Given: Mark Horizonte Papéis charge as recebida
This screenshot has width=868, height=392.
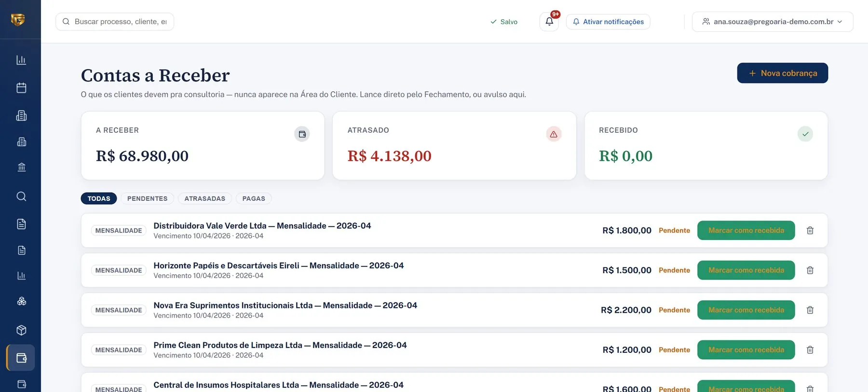Looking at the screenshot, I should pos(746,270).
